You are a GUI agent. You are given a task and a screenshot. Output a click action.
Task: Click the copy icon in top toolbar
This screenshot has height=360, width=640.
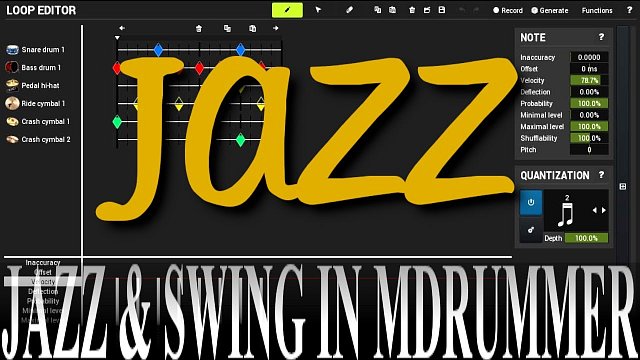point(378,10)
